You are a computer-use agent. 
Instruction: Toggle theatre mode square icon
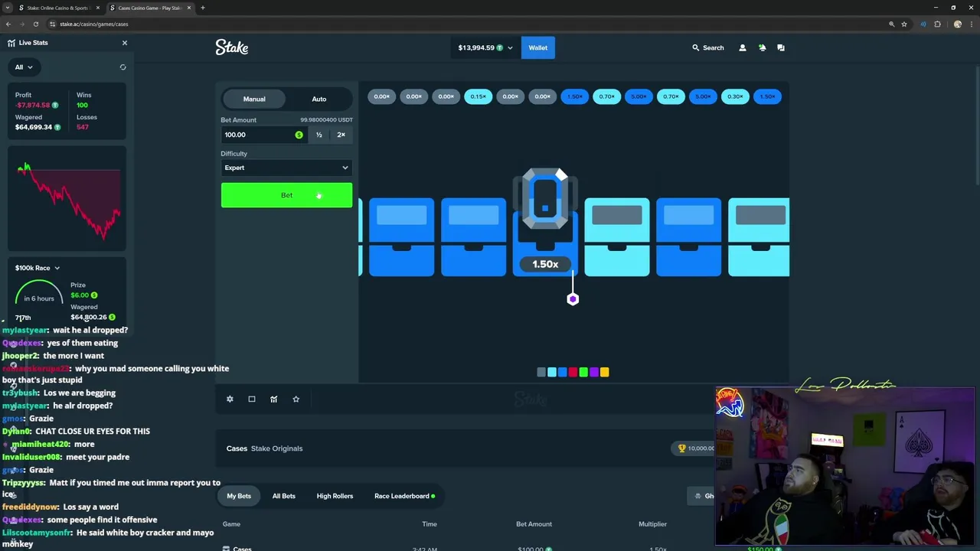click(x=252, y=399)
